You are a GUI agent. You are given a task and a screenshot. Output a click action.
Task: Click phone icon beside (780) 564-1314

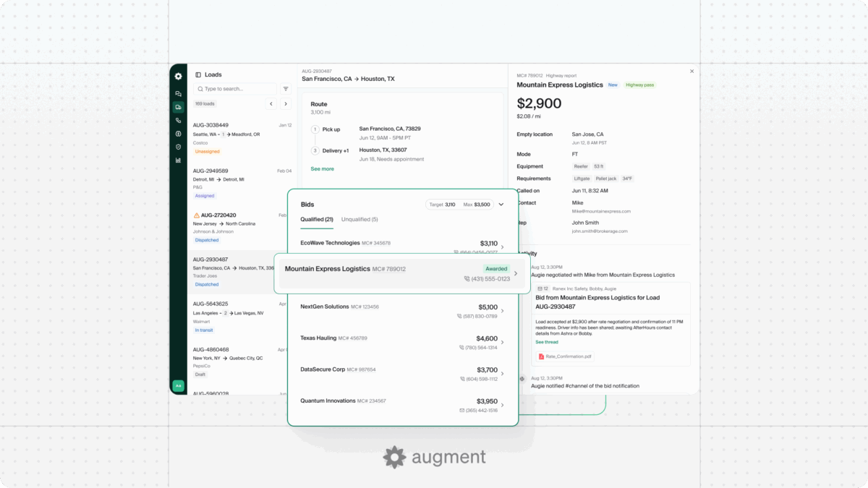click(x=461, y=348)
